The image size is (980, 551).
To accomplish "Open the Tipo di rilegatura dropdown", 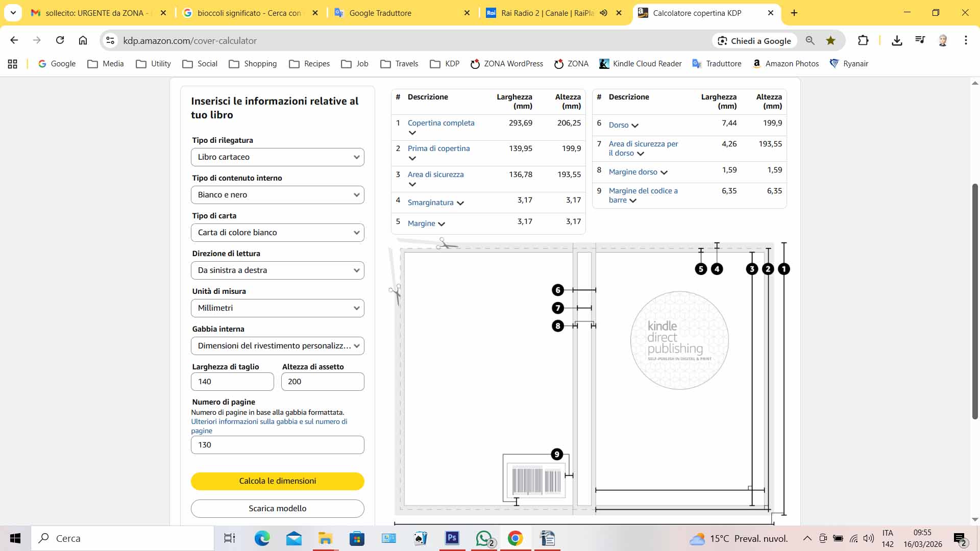I will [x=277, y=157].
